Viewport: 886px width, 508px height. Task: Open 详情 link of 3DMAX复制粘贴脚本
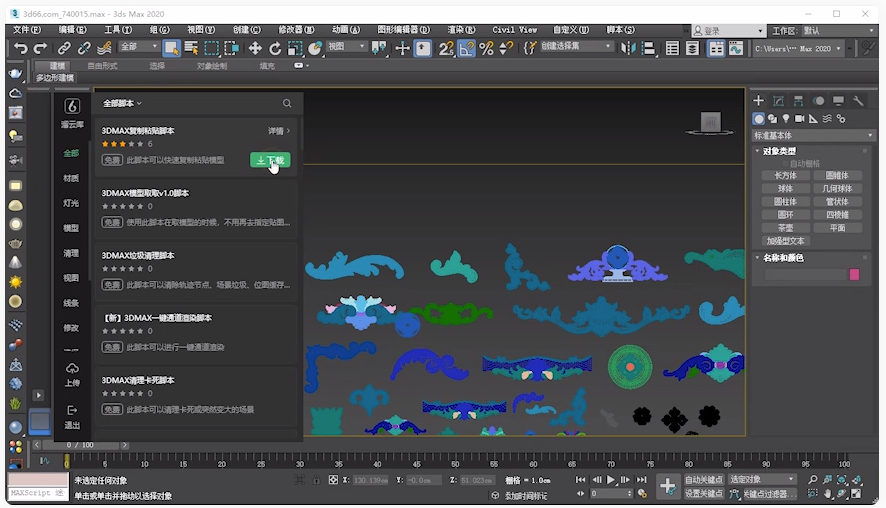(279, 131)
